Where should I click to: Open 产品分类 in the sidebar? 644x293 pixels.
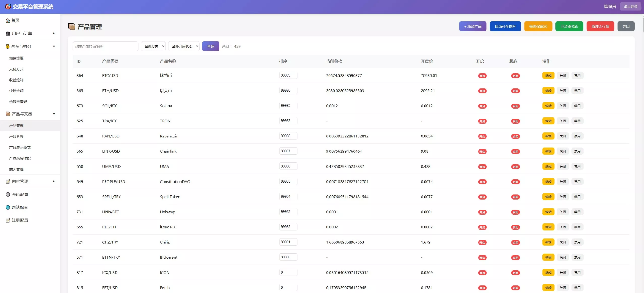[x=16, y=137]
